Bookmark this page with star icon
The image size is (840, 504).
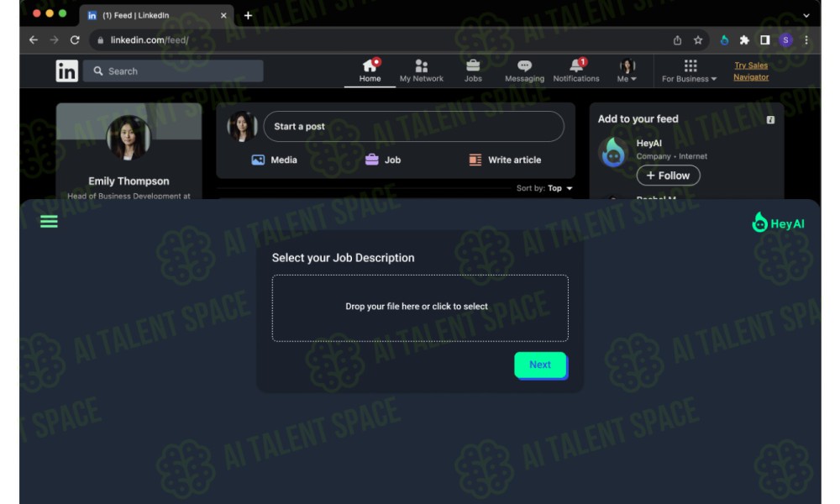coord(698,40)
